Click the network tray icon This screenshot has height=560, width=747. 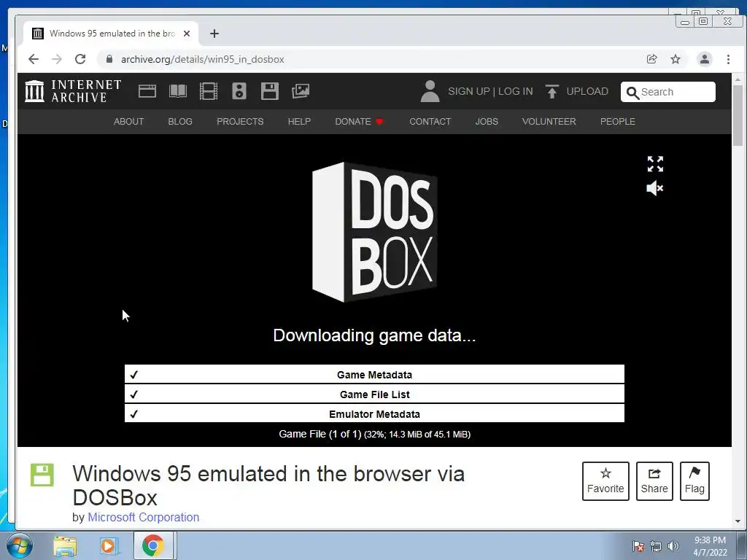[x=656, y=546]
